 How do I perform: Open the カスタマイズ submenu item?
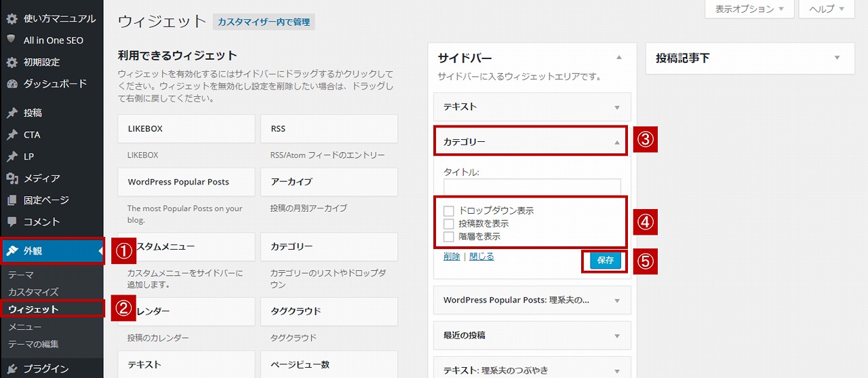tap(33, 292)
